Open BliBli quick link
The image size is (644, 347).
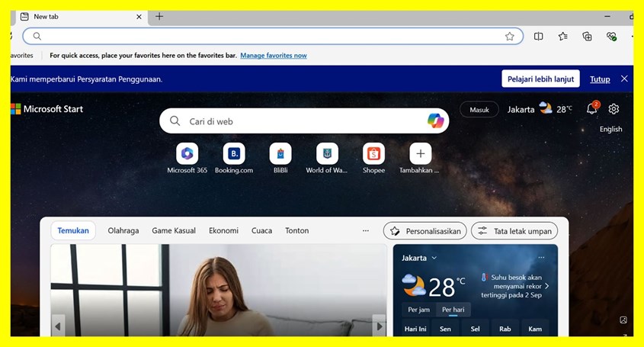tap(280, 159)
